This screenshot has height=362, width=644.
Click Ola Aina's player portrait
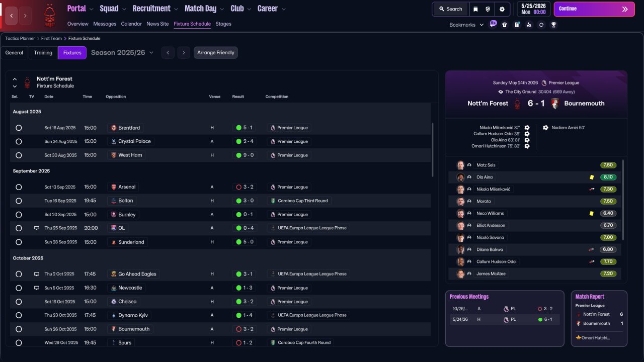coord(460,177)
